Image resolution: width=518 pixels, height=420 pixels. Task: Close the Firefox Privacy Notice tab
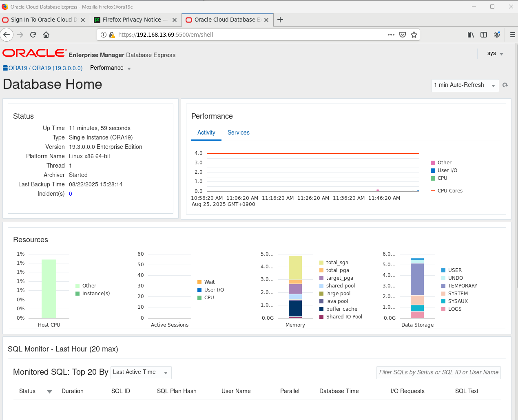pos(175,20)
